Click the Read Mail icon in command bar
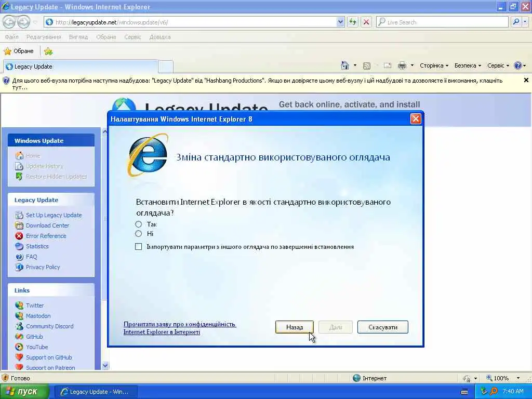 coord(388,65)
